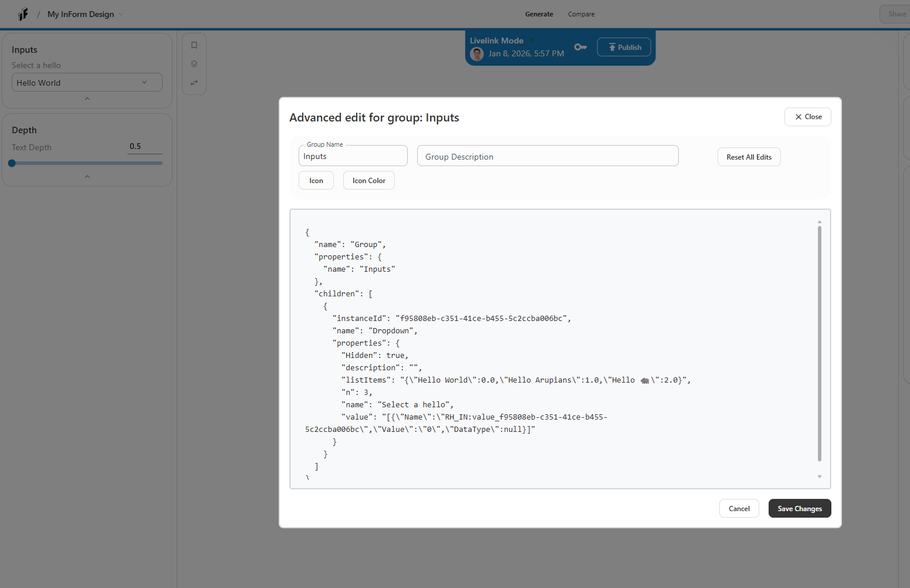Image resolution: width=910 pixels, height=588 pixels.
Task: Collapse the Inputs group panel
Action: 87,99
